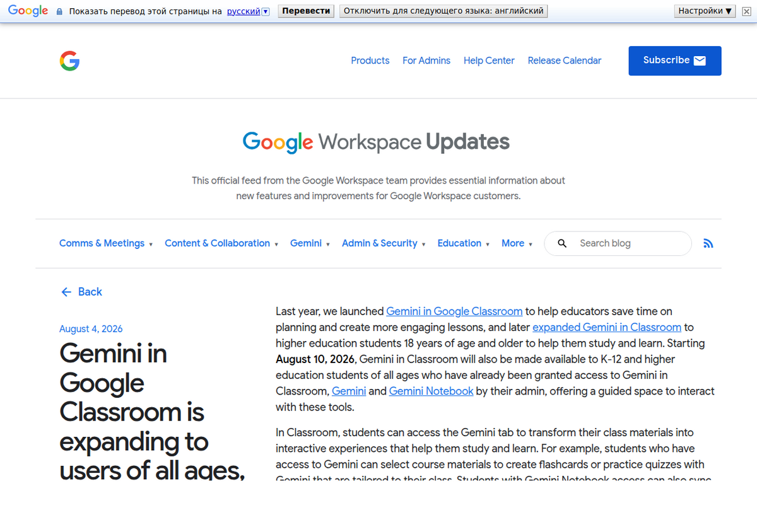Open the Help Center nav item
Image resolution: width=757 pixels, height=532 pixels.
[x=489, y=61]
